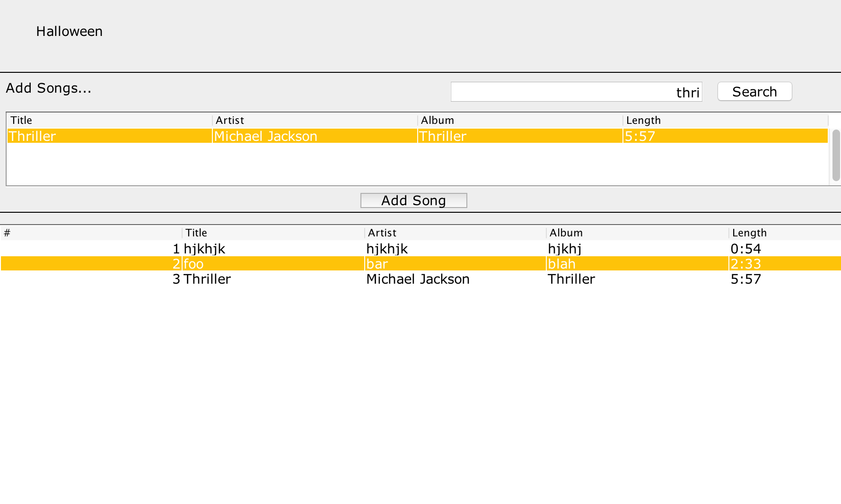841x504 pixels.
Task: Click the Search button
Action: 754,91
